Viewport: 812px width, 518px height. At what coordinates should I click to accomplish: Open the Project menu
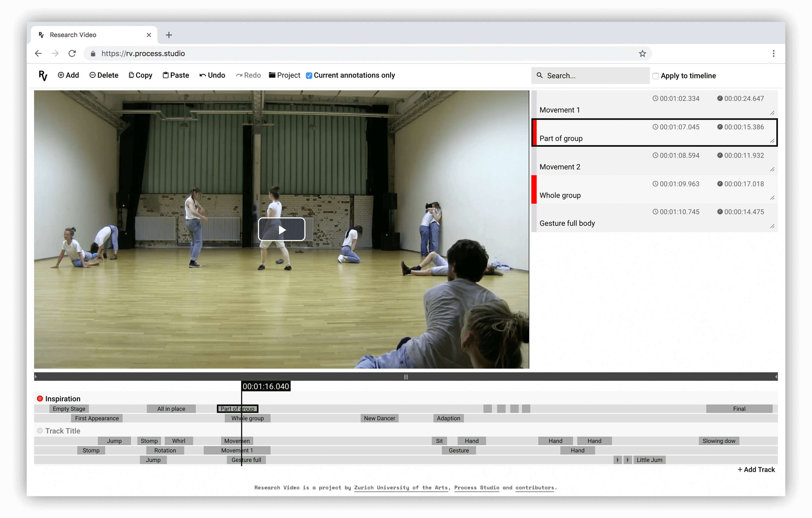coord(284,75)
